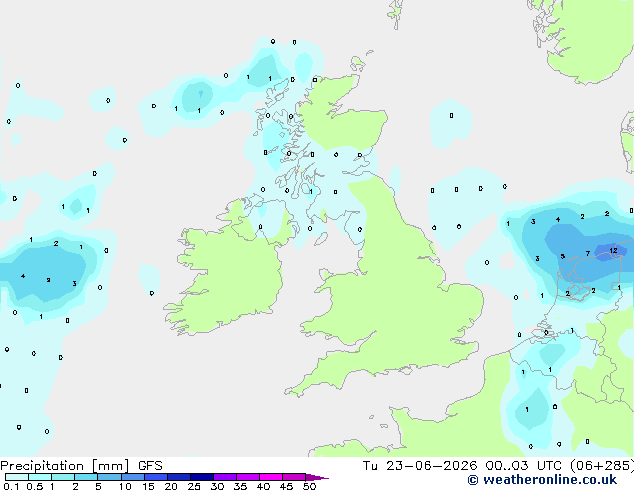Pick the 1 mm legend color swatch
Image resolution: width=634 pixels, height=490 pixels.
click(63, 477)
